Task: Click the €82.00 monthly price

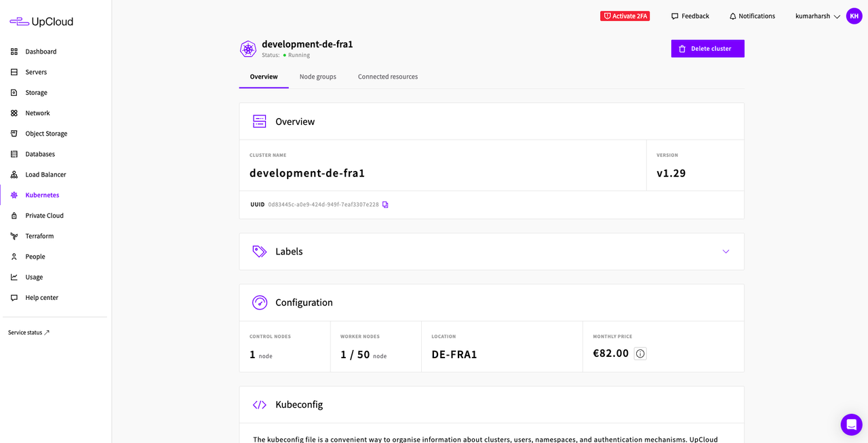Action: (x=611, y=353)
